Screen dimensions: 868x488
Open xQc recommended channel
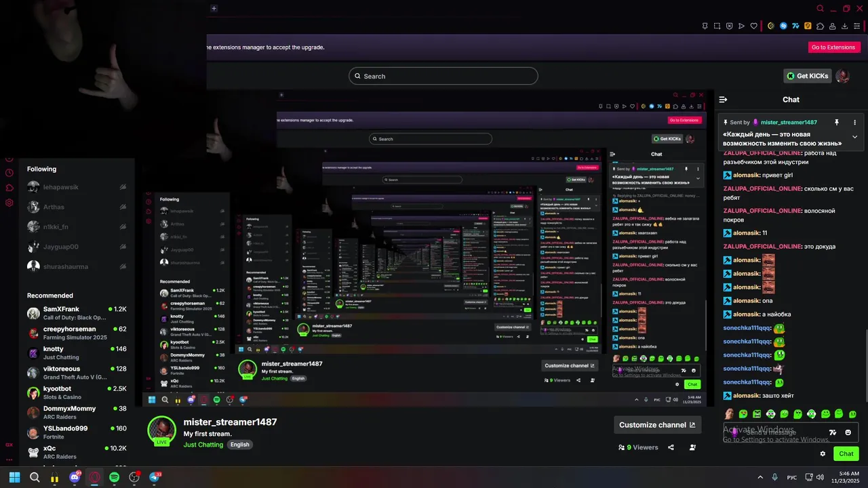pos(77,452)
